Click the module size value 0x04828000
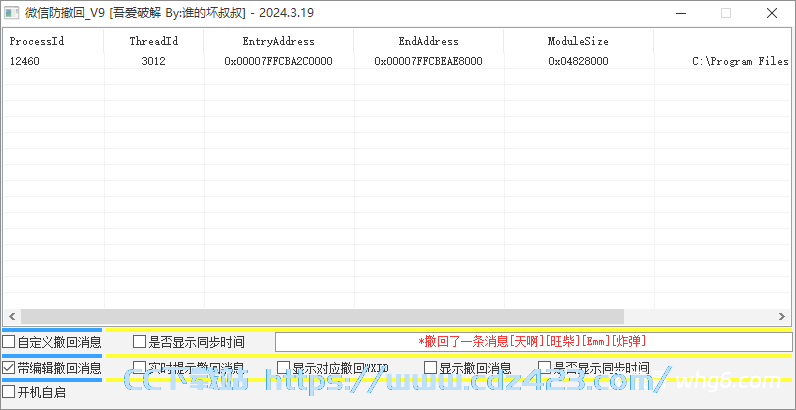Image resolution: width=796 pixels, height=410 pixels. [x=578, y=61]
